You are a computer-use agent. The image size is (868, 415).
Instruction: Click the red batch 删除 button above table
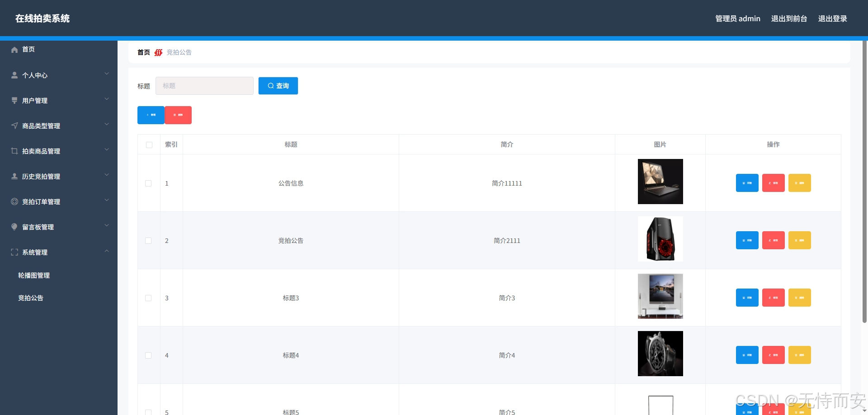[178, 115]
